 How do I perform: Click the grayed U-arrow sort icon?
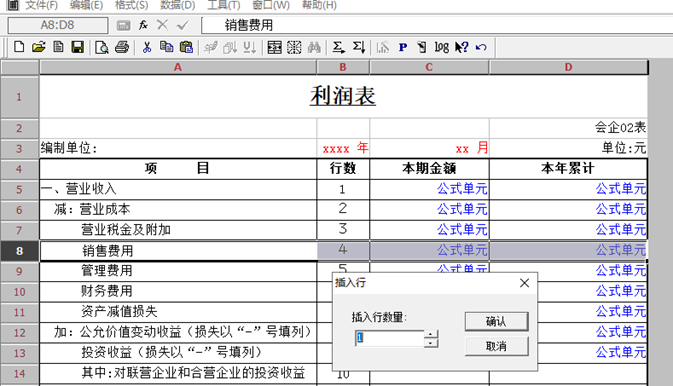(x=250, y=47)
